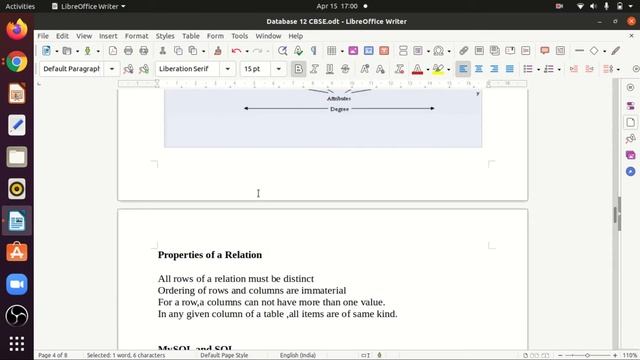Screen dimensions: 640x360
Task: Apply the red font color swatch
Action: click(417, 69)
